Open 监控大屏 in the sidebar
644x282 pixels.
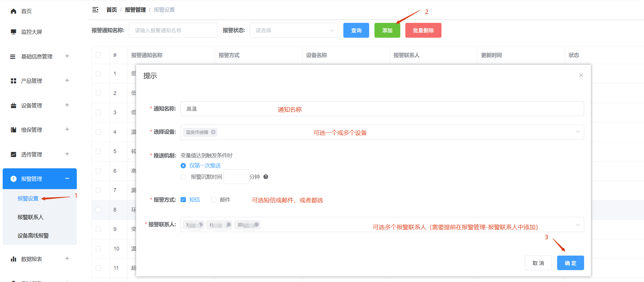pos(31,32)
